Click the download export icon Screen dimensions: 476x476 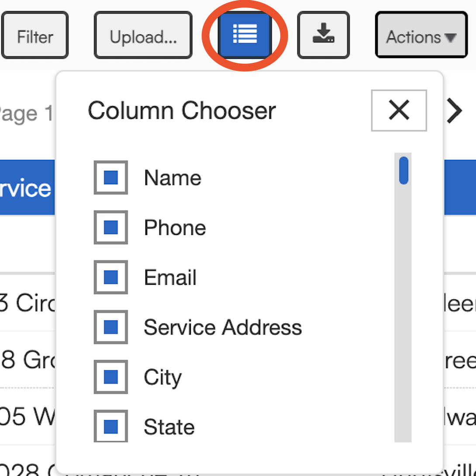pyautogui.click(x=323, y=35)
